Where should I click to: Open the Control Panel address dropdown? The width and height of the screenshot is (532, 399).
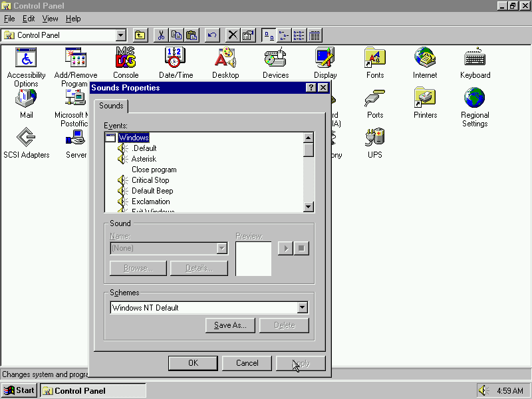[x=120, y=35]
